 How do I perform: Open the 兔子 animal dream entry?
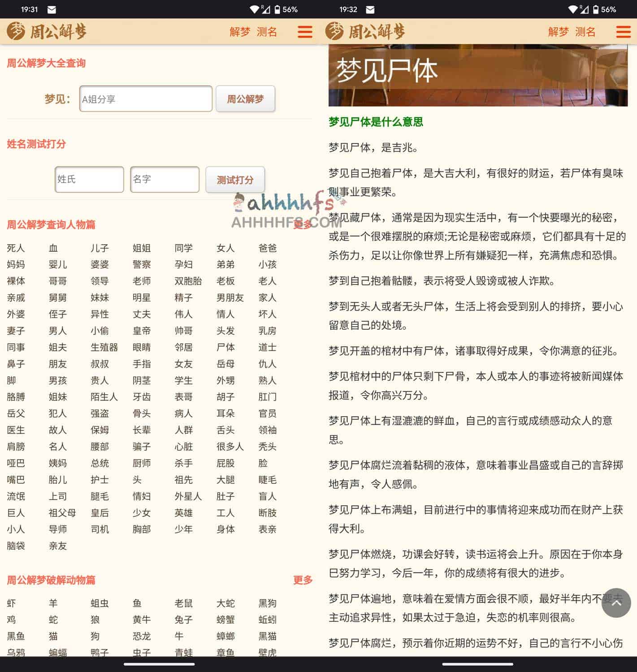pyautogui.click(x=183, y=620)
